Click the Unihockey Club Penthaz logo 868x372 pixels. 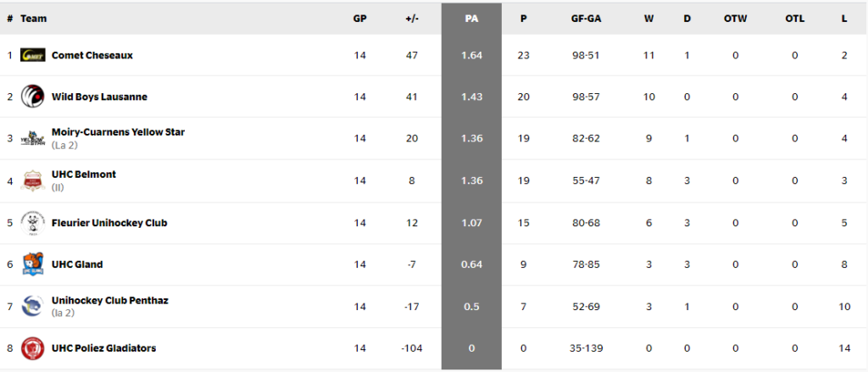pos(32,307)
